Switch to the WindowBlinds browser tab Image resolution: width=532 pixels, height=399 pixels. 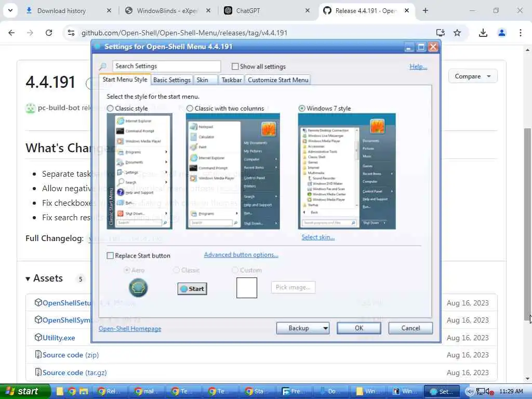(x=167, y=11)
